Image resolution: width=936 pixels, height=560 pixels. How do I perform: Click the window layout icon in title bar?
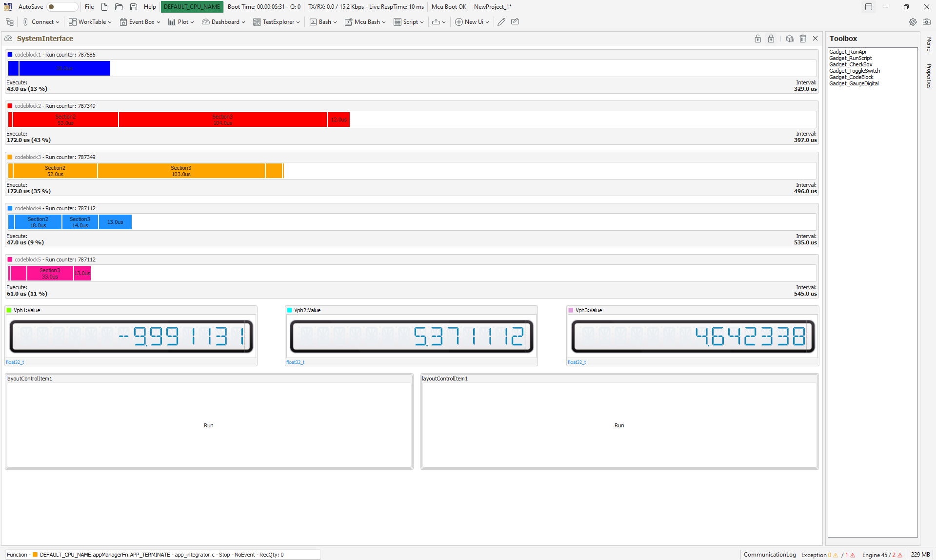pyautogui.click(x=869, y=7)
